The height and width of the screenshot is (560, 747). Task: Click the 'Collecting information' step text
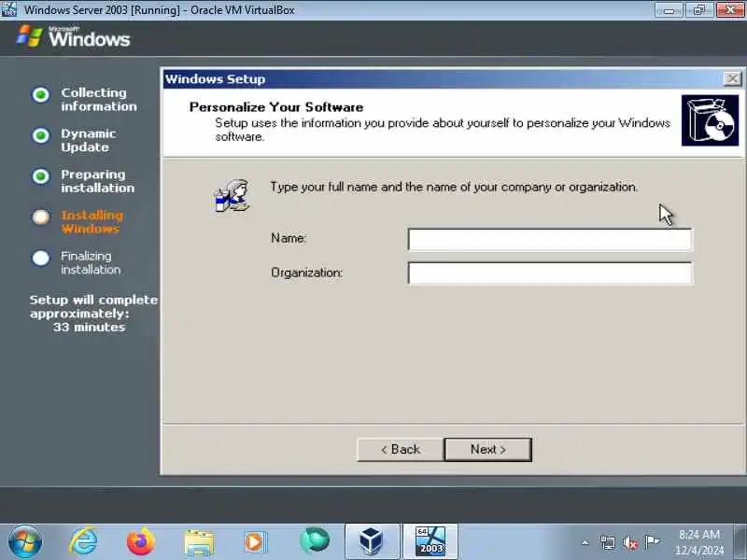[99, 100]
